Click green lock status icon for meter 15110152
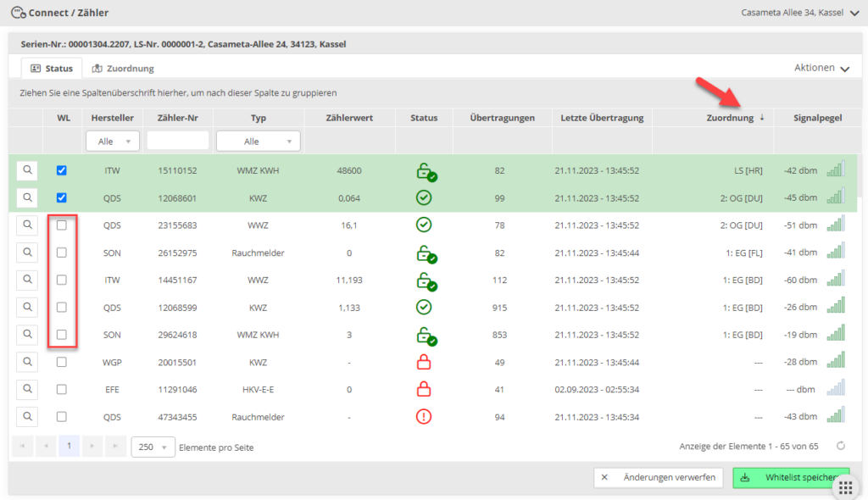The width and height of the screenshot is (868, 500). [425, 171]
